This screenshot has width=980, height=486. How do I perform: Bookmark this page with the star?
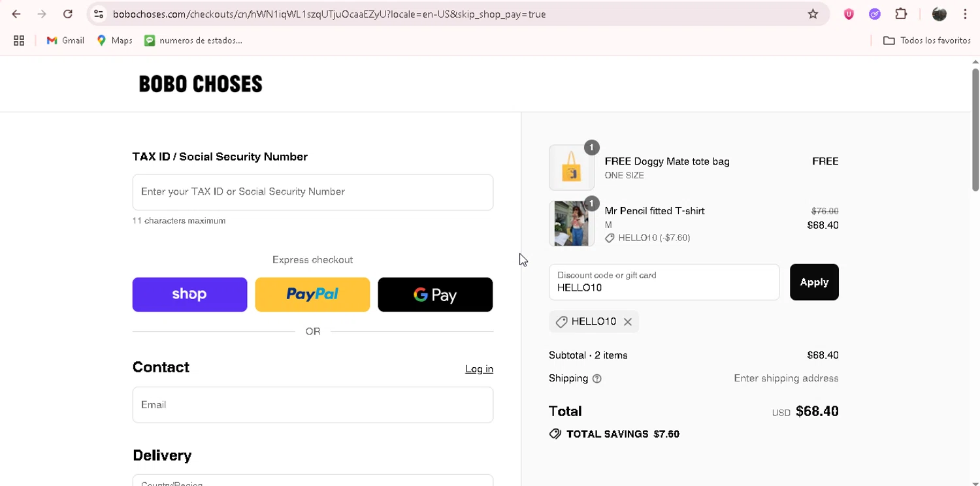pyautogui.click(x=813, y=14)
